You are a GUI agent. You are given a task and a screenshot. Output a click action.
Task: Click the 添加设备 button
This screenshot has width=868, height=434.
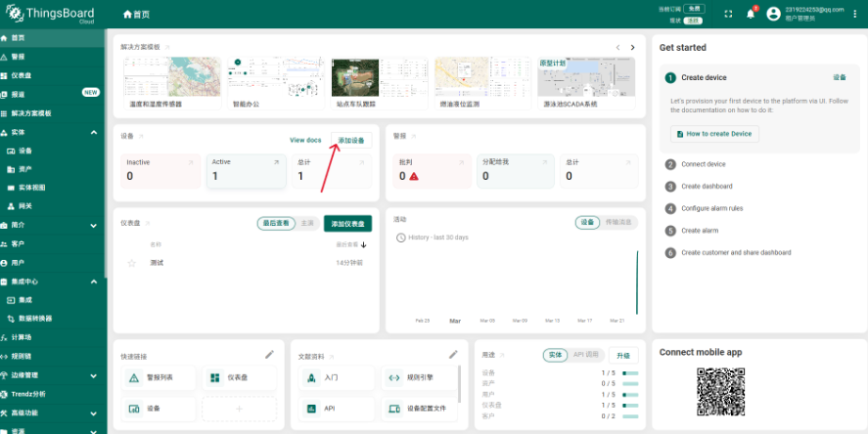[x=351, y=141]
